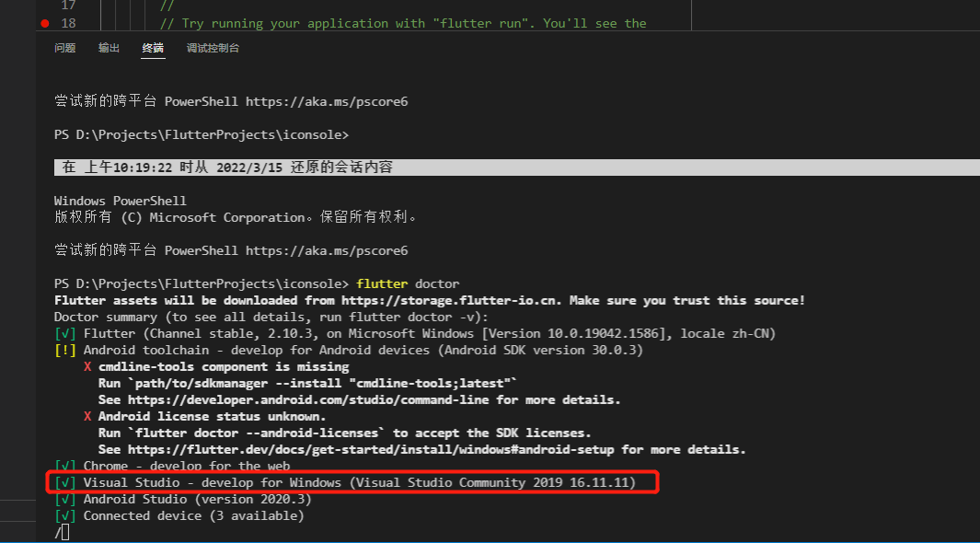The width and height of the screenshot is (980, 543).
Task: Click 'Connected device (3 available)' line
Action: pyautogui.click(x=179, y=515)
